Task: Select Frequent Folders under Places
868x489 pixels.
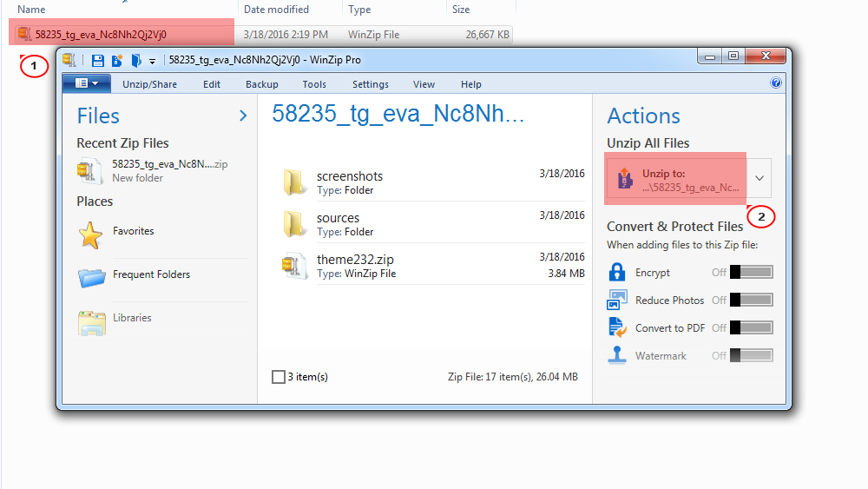Action: 151,274
